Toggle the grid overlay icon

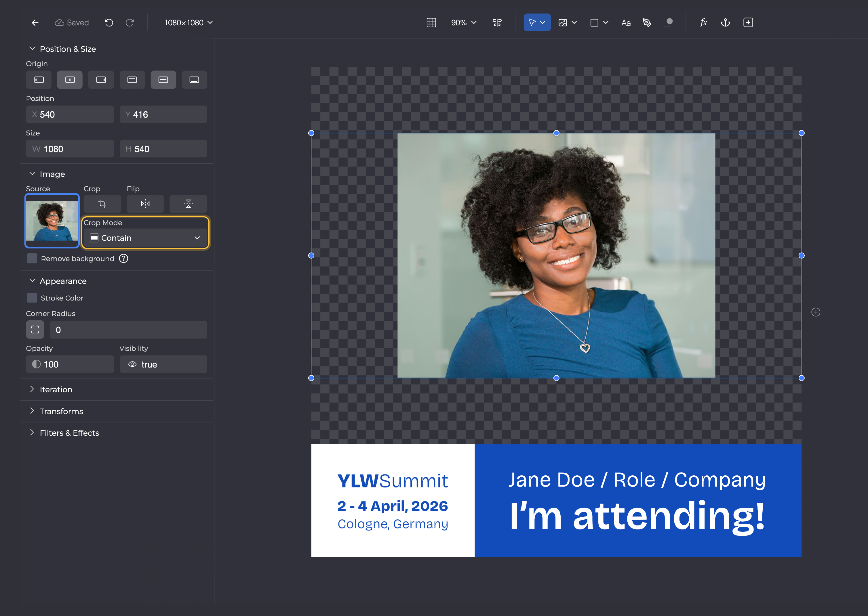[x=431, y=23]
